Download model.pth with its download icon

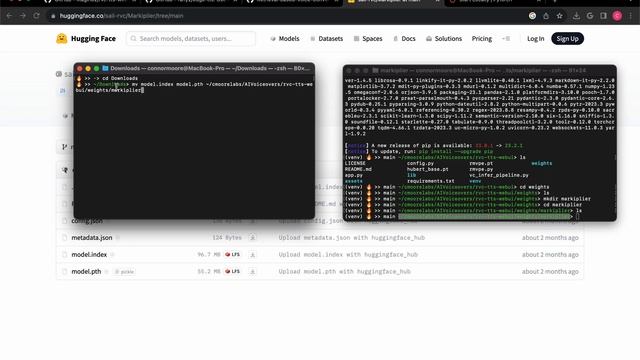click(253, 271)
